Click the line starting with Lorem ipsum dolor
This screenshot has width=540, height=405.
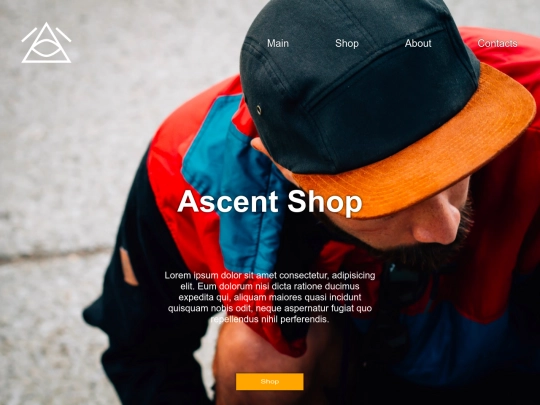tap(270, 276)
